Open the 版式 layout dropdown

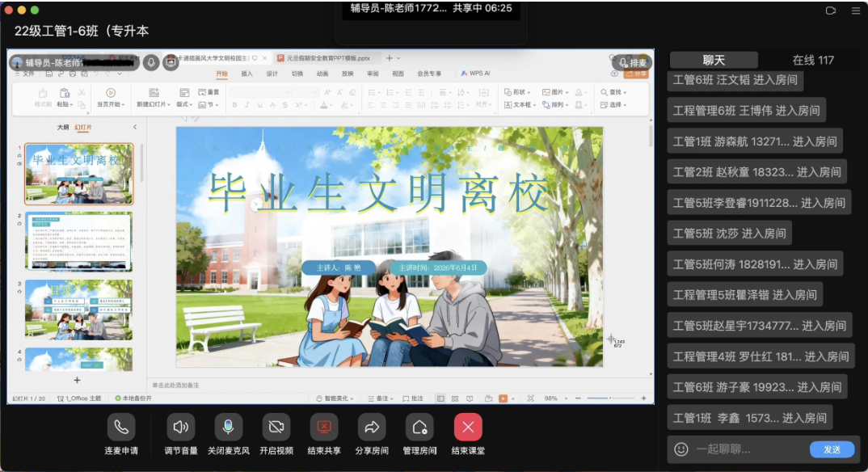click(183, 97)
